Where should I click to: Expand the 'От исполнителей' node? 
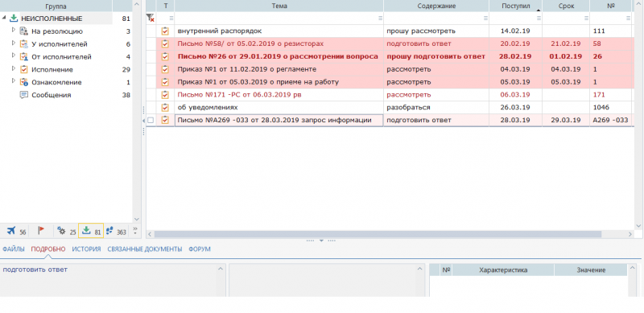coord(14,56)
